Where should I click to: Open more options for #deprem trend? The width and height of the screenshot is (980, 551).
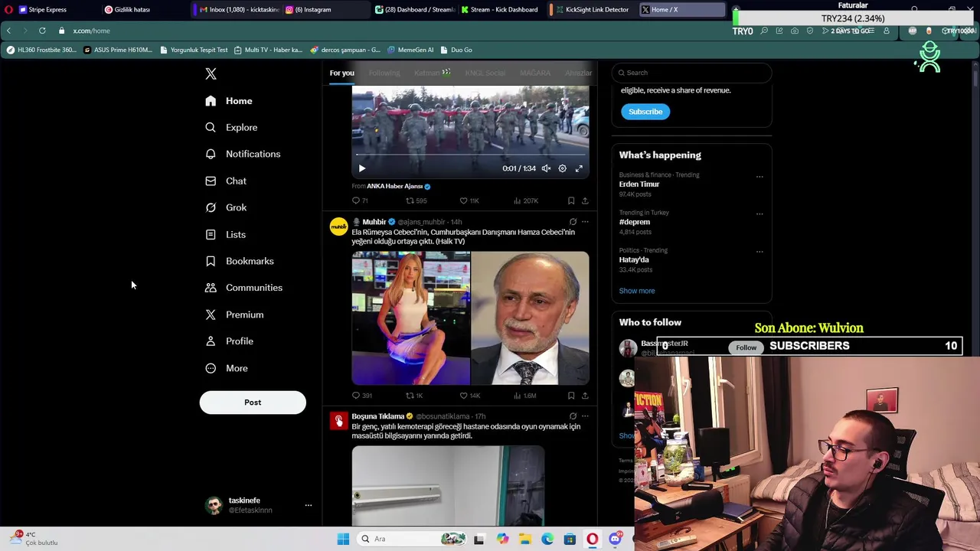point(759,214)
